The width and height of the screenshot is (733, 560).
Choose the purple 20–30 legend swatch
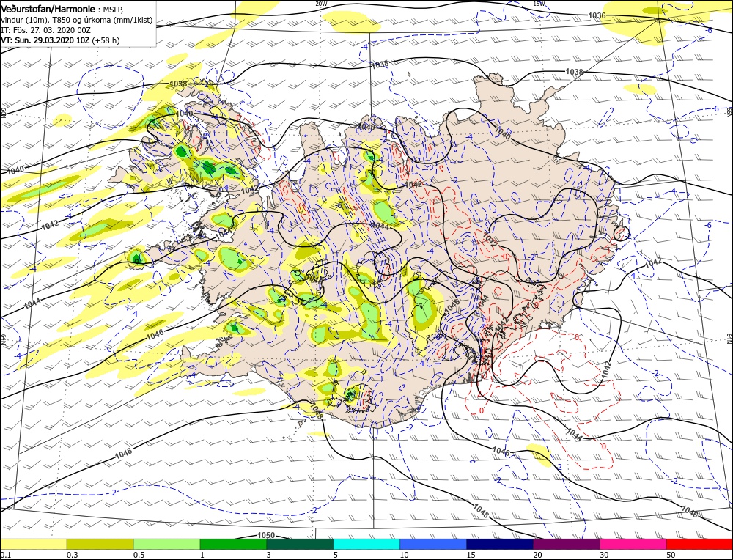pyautogui.click(x=567, y=544)
